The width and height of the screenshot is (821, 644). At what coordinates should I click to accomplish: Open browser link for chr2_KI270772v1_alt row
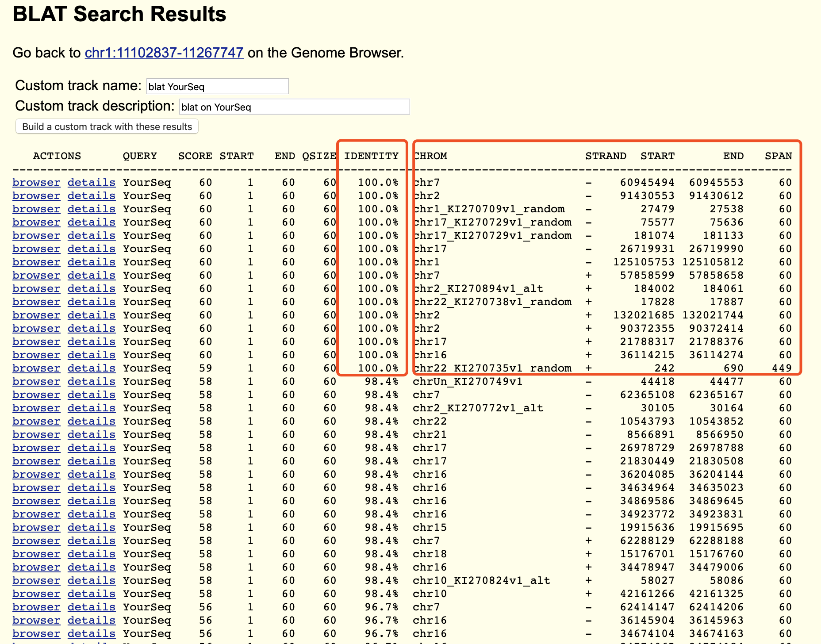[x=36, y=408]
